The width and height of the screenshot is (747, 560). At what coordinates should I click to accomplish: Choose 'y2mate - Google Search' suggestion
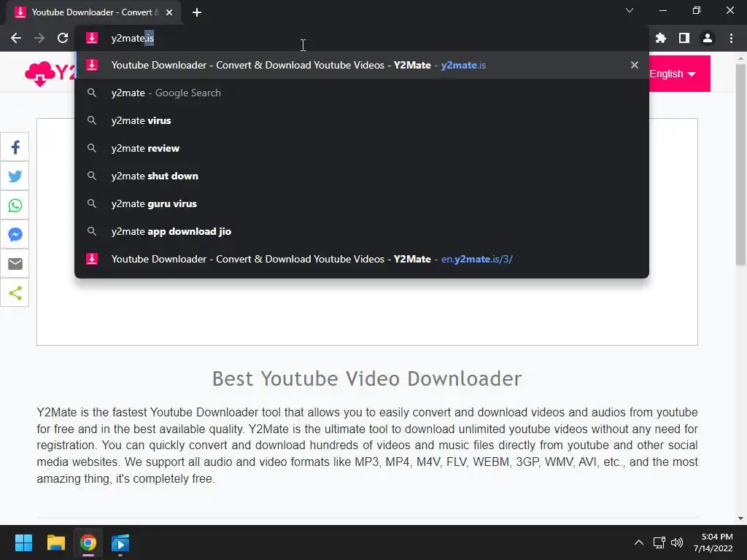[362, 93]
